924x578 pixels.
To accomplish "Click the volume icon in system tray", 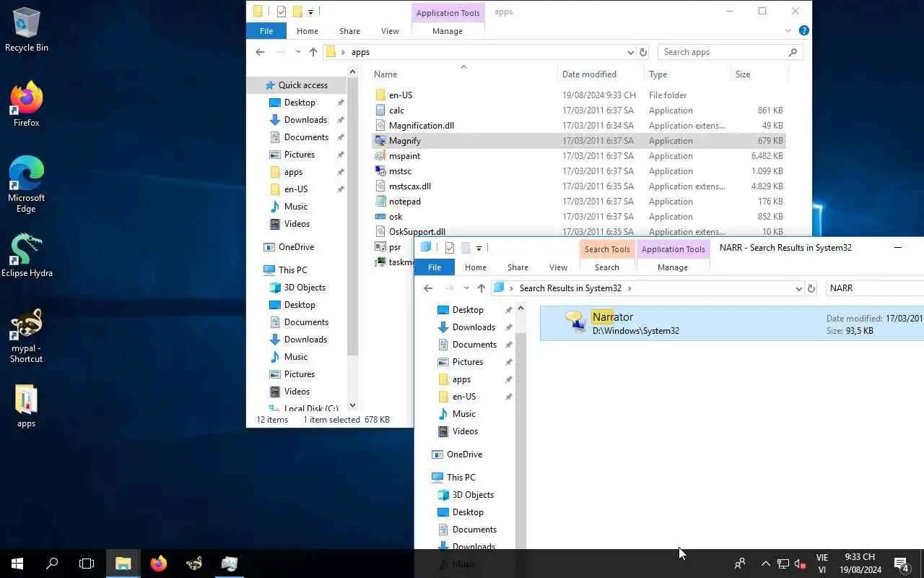I will 800,564.
